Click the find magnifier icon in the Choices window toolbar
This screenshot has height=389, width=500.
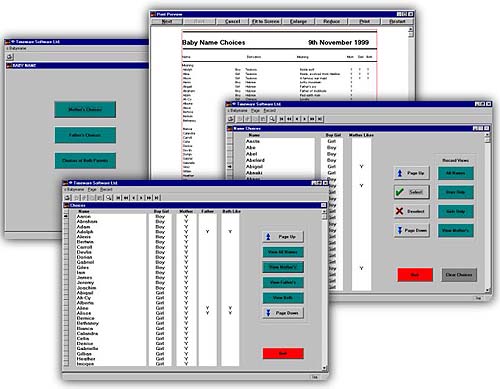click(x=109, y=198)
